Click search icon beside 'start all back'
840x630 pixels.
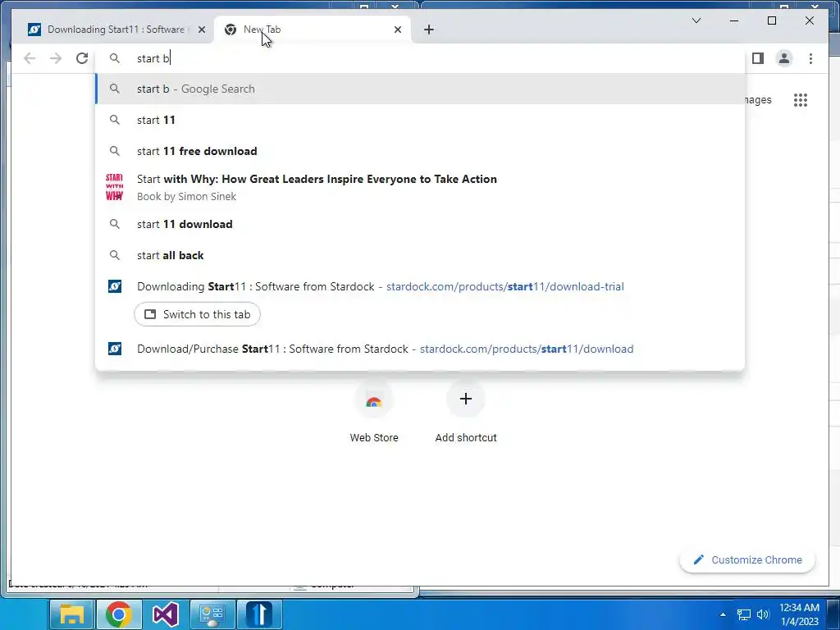[115, 255]
